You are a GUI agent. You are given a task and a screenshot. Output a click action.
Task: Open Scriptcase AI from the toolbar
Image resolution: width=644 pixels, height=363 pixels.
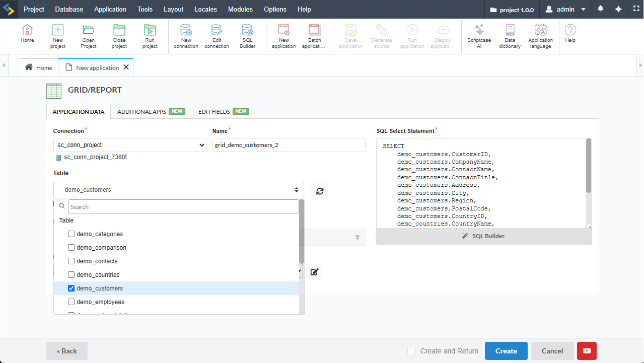coord(479,36)
